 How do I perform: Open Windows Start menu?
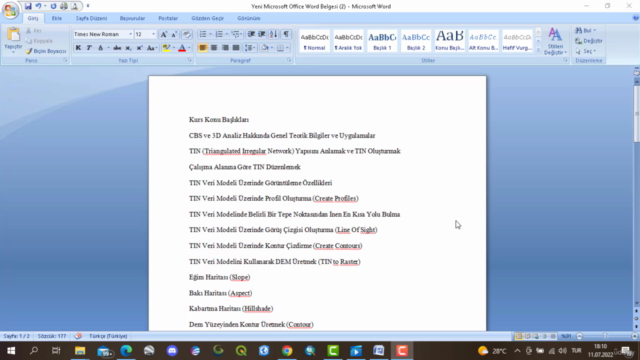coord(11,351)
